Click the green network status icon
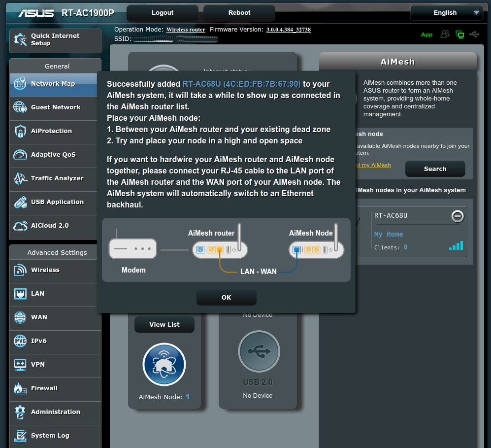The image size is (491, 448). (459, 34)
